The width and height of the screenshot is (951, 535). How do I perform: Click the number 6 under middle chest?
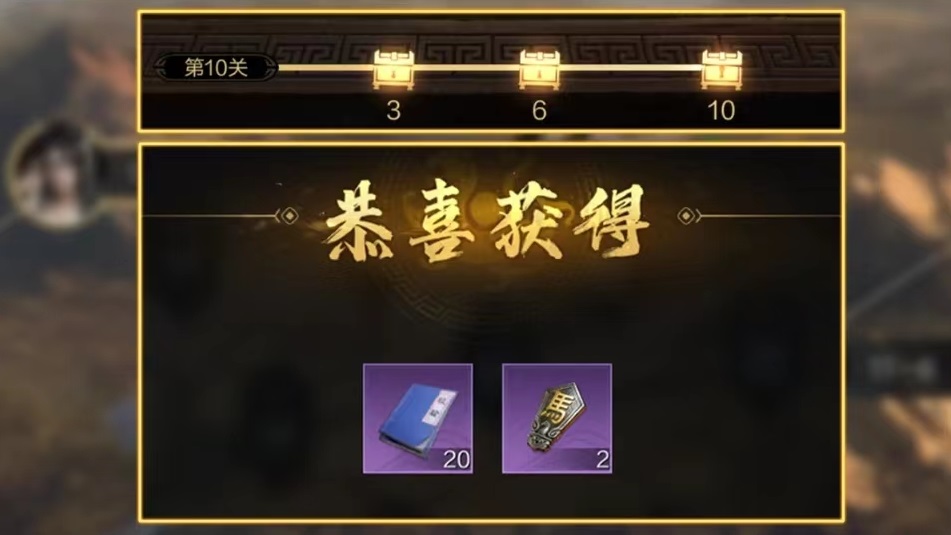tap(539, 110)
